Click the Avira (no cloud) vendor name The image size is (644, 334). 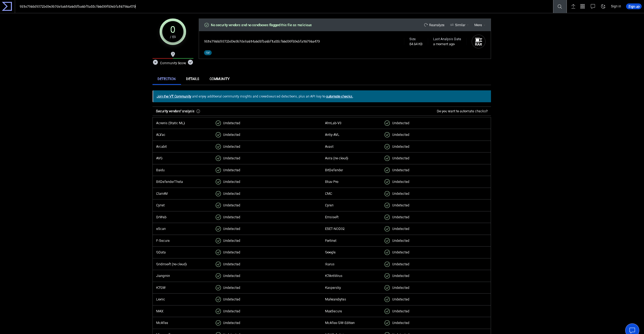pyautogui.click(x=336, y=158)
